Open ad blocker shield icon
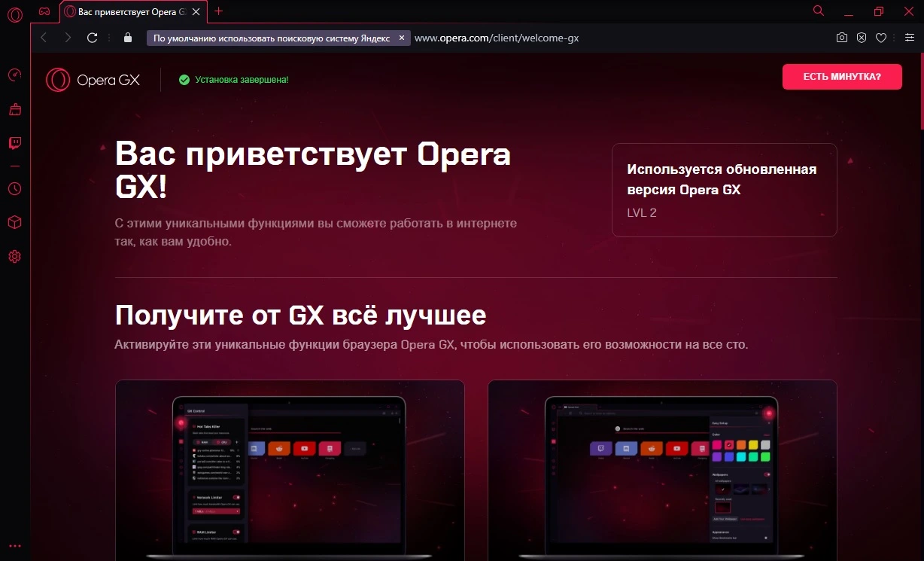 pyautogui.click(x=862, y=38)
